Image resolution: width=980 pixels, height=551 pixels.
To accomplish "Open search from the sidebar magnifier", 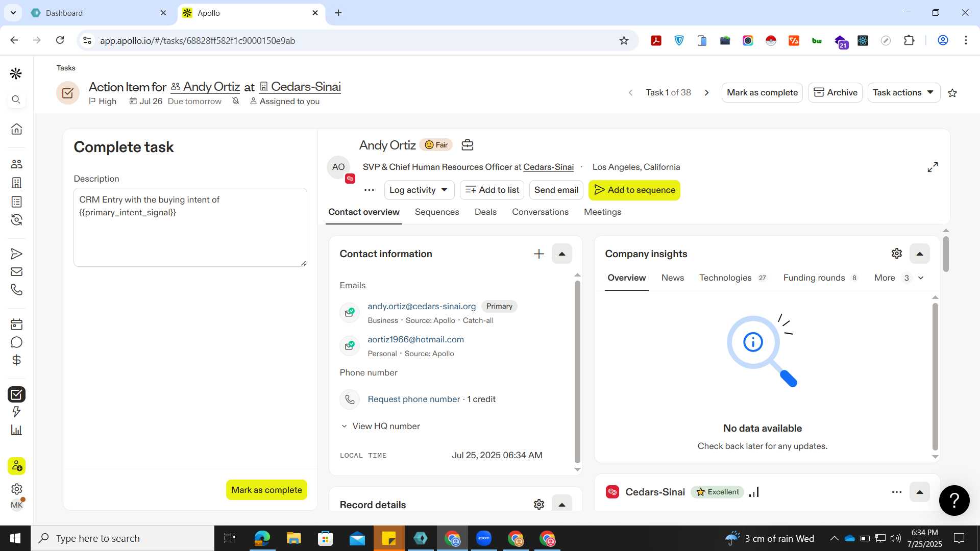I will coord(16,99).
